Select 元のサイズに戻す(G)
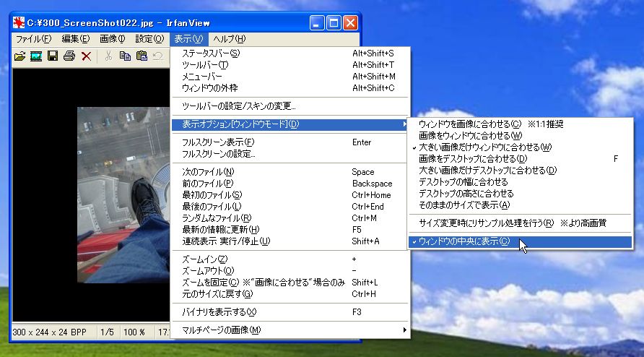The width and height of the screenshot is (644, 357). click(x=290, y=294)
